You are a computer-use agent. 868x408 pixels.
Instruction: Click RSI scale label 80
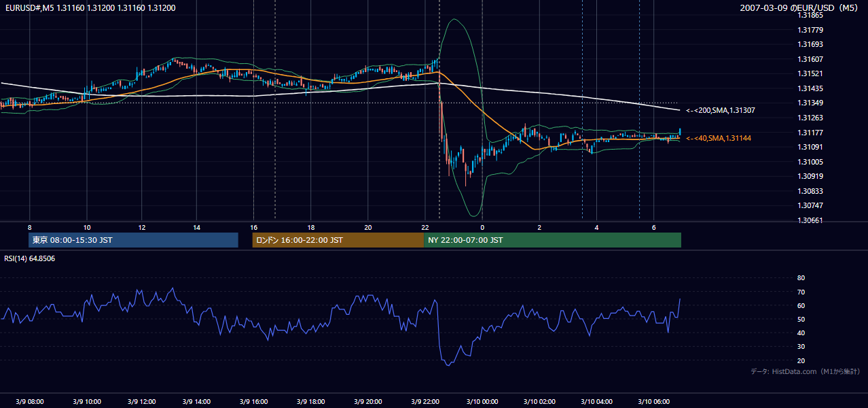[801, 278]
